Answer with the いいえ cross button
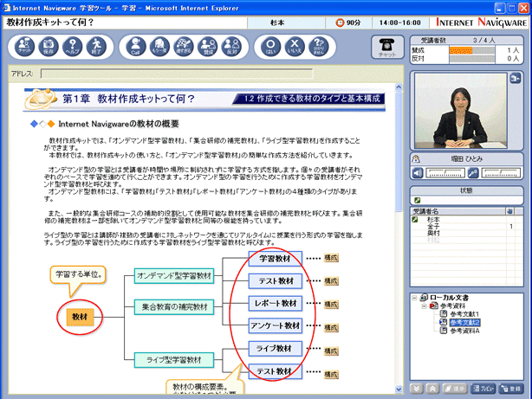 click(x=295, y=47)
